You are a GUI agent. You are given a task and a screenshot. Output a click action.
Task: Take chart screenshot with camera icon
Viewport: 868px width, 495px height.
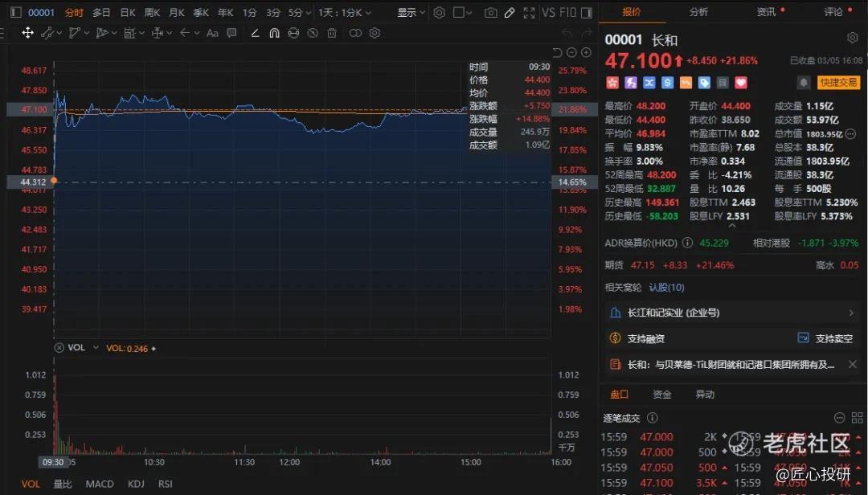[x=490, y=12]
